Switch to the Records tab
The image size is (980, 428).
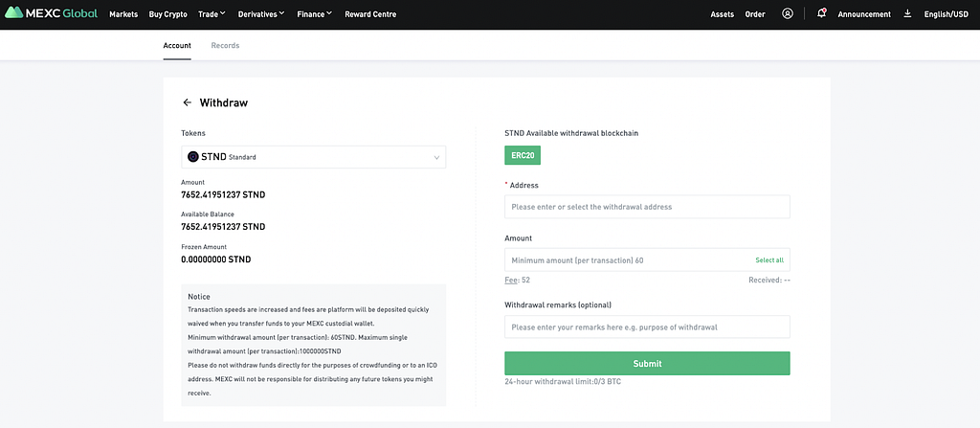tap(225, 46)
